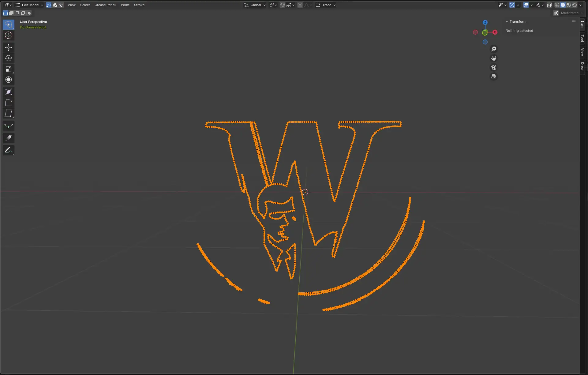Enable proportional editing toggle
This screenshot has height=375, width=588.
click(x=300, y=5)
